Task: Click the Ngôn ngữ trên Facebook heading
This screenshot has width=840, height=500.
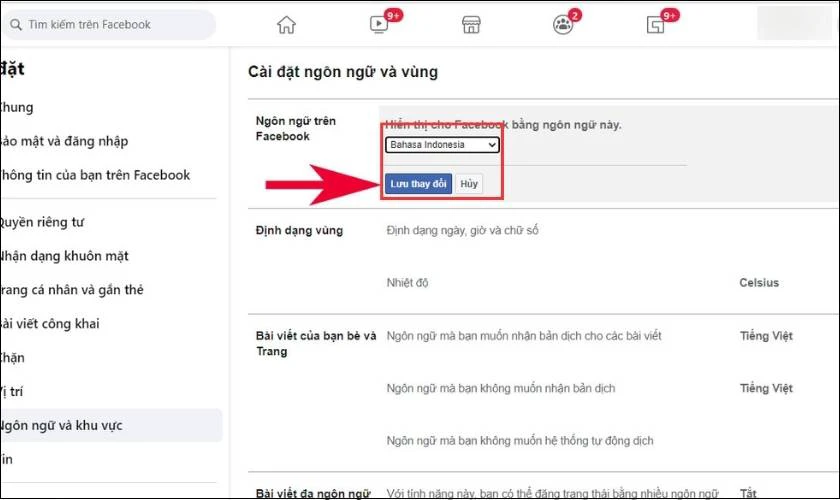Action: (x=296, y=129)
